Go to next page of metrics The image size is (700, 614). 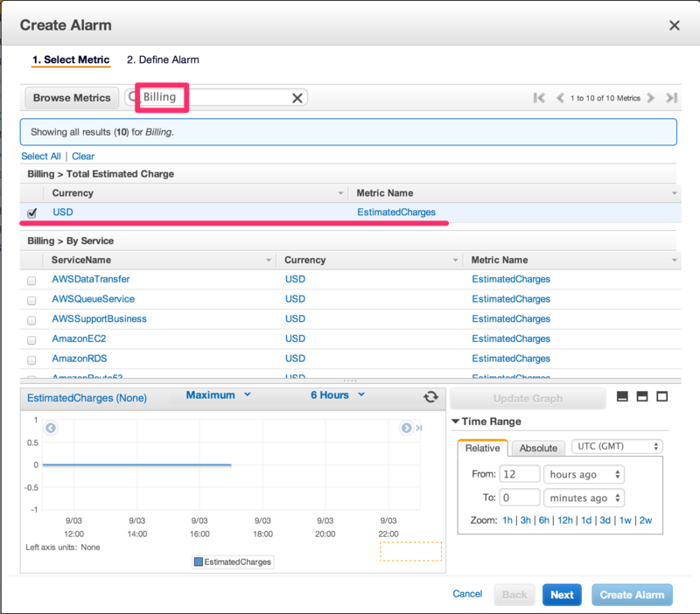650,98
